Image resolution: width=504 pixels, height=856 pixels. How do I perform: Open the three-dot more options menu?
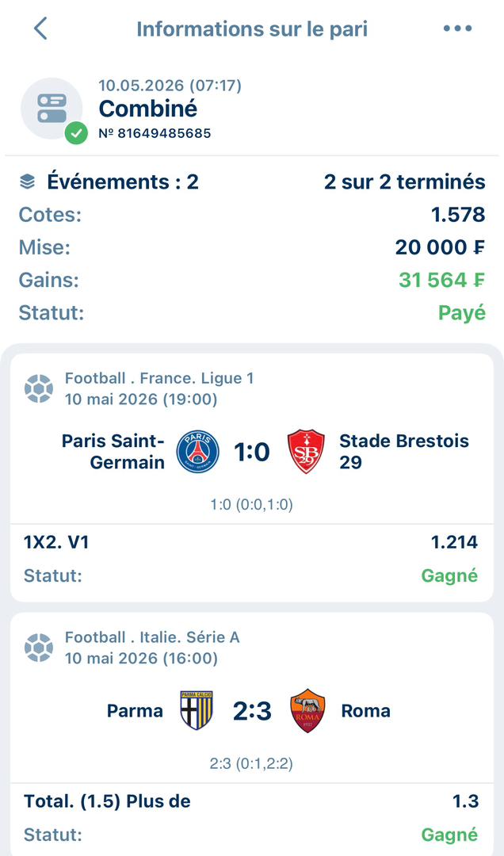(x=457, y=29)
